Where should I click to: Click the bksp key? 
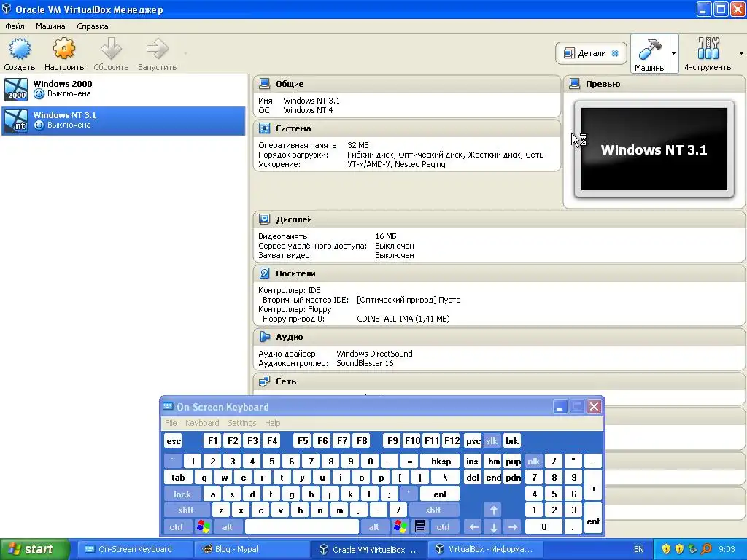click(441, 461)
